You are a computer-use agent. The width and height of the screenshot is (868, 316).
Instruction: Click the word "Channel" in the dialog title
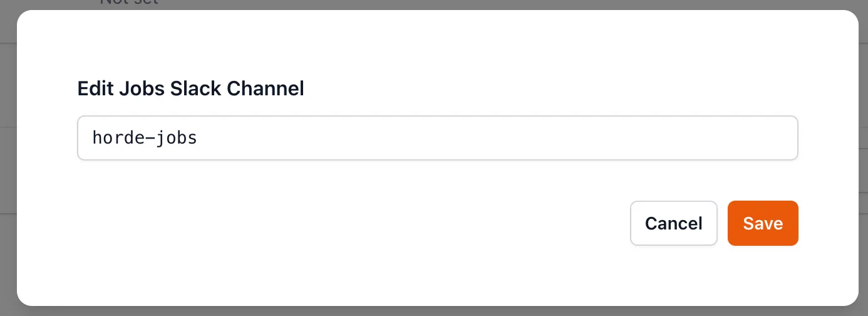pos(265,89)
